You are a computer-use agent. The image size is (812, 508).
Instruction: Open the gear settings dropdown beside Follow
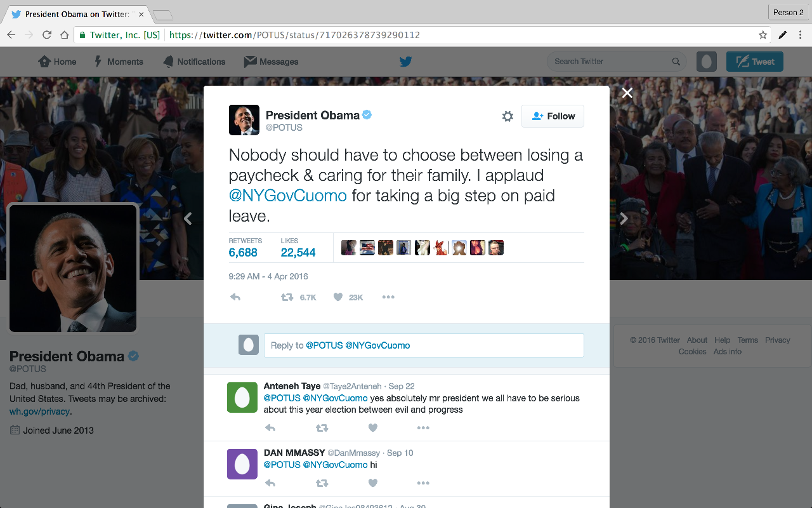[507, 116]
